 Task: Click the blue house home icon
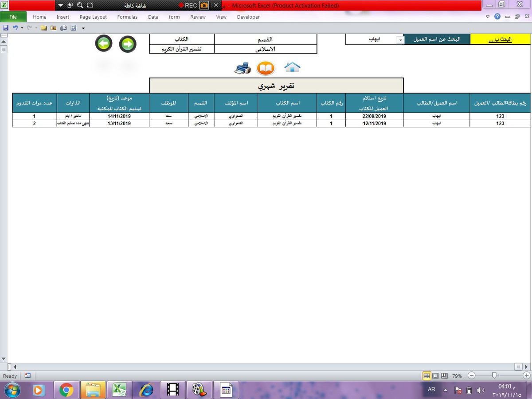click(x=292, y=67)
